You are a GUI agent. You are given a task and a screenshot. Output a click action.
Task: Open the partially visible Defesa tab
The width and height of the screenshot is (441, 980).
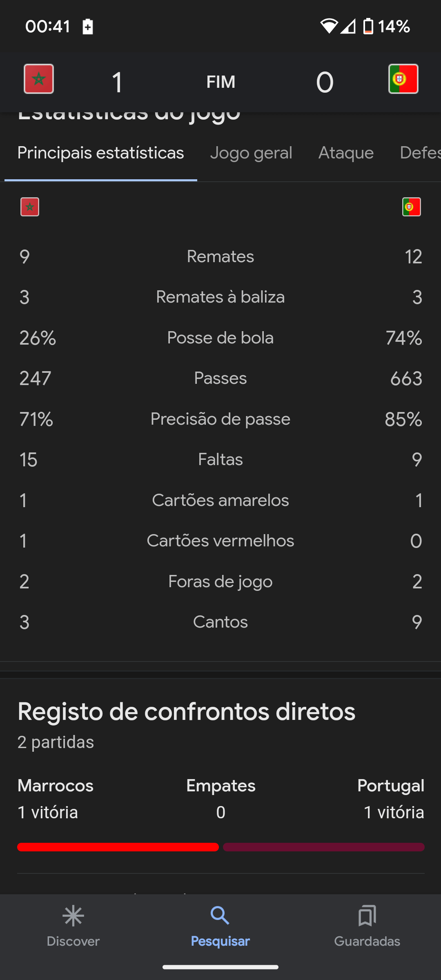tap(420, 153)
